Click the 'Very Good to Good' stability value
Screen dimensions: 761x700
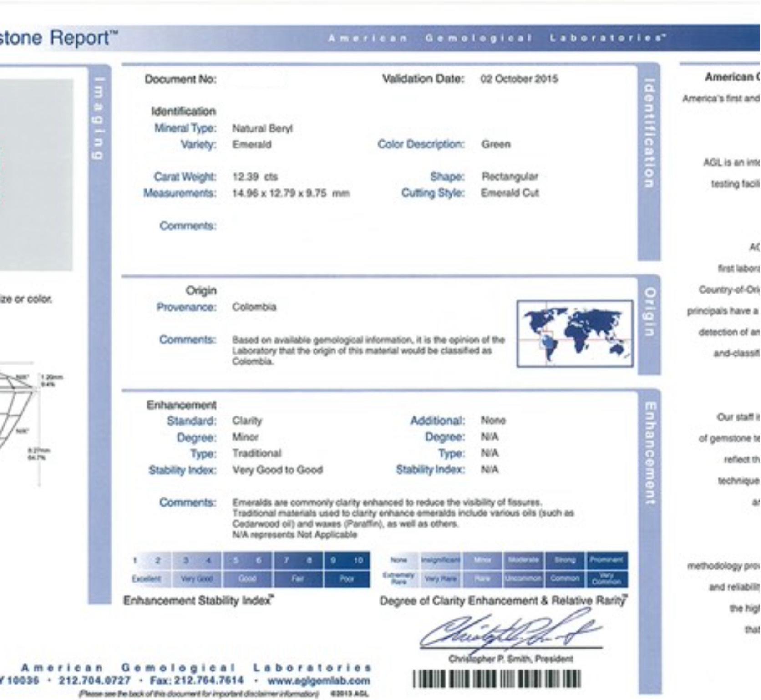click(278, 470)
